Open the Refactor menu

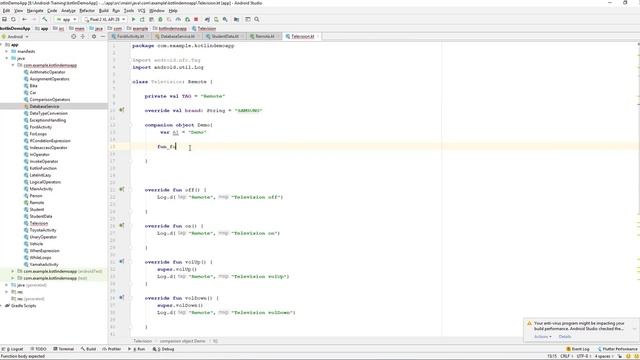click(x=87, y=11)
